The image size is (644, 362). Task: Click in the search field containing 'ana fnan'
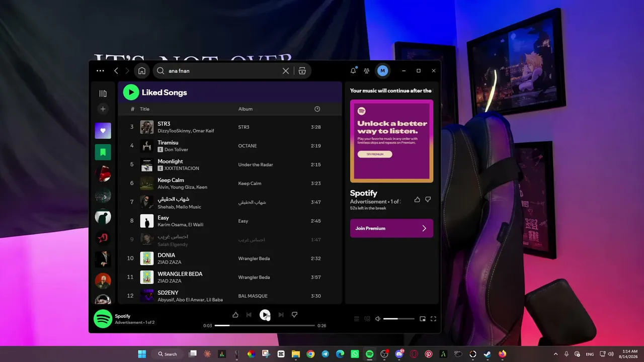pos(223,71)
